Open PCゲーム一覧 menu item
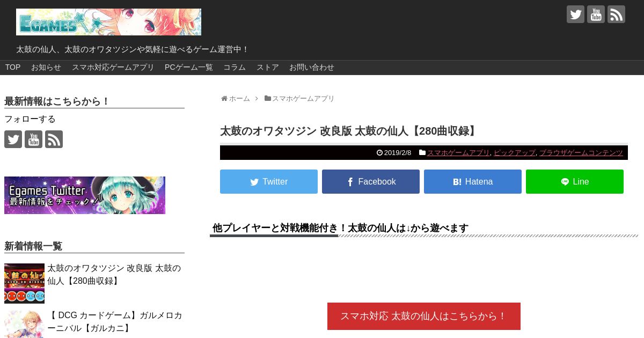This screenshot has width=644, height=338. [189, 67]
